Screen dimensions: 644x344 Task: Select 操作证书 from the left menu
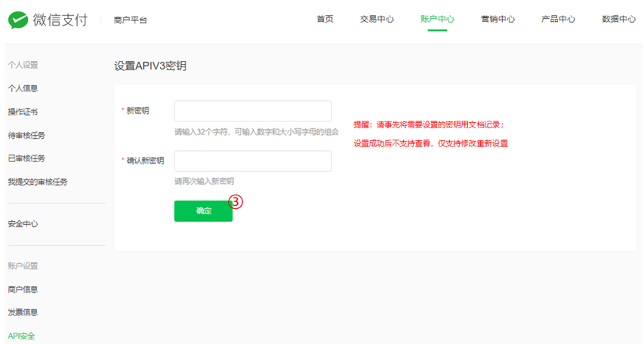(x=23, y=112)
